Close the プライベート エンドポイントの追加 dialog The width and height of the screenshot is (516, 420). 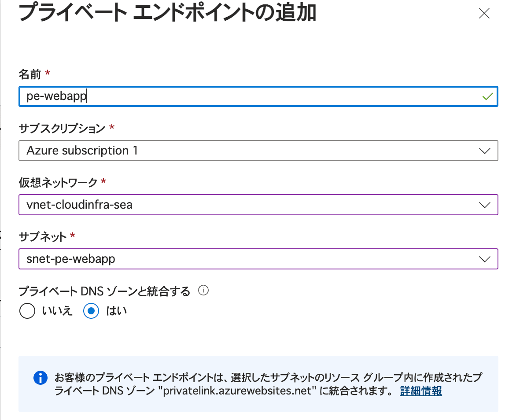pyautogui.click(x=484, y=14)
